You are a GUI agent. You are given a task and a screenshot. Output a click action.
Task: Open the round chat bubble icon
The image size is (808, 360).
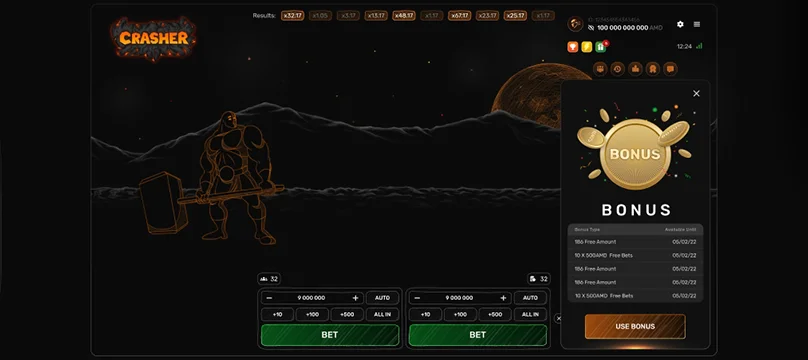tap(670, 68)
